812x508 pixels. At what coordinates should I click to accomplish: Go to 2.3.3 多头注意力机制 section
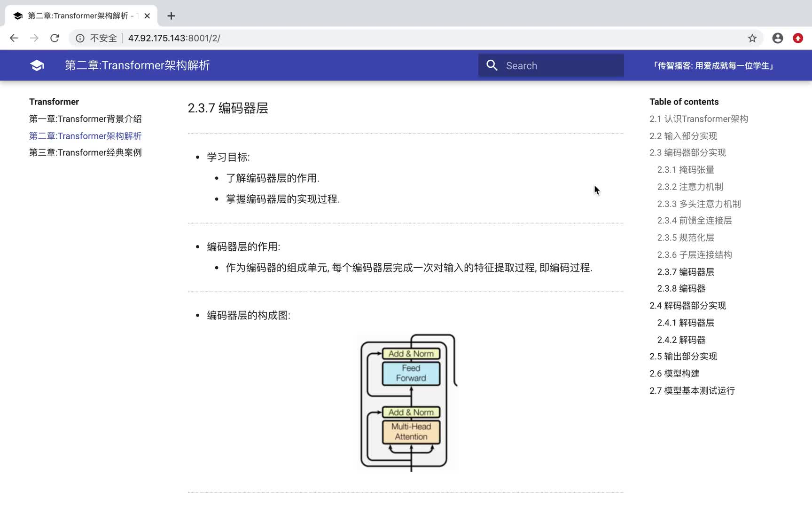point(699,204)
